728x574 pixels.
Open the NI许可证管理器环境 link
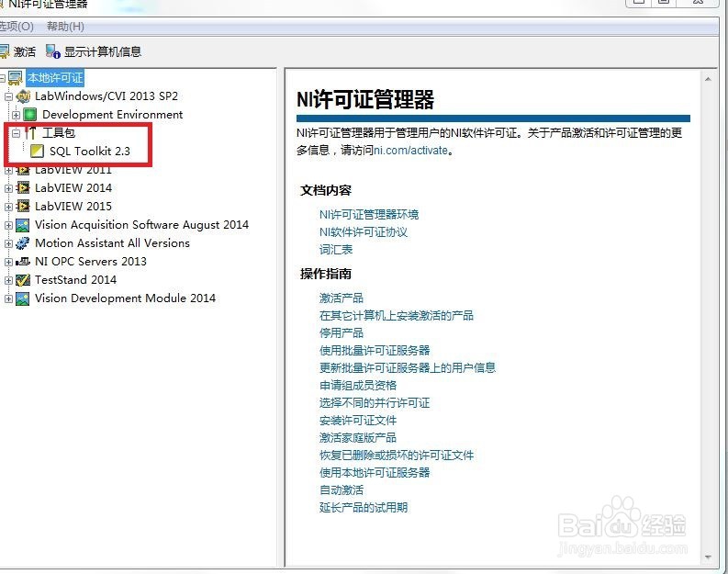coord(369,215)
